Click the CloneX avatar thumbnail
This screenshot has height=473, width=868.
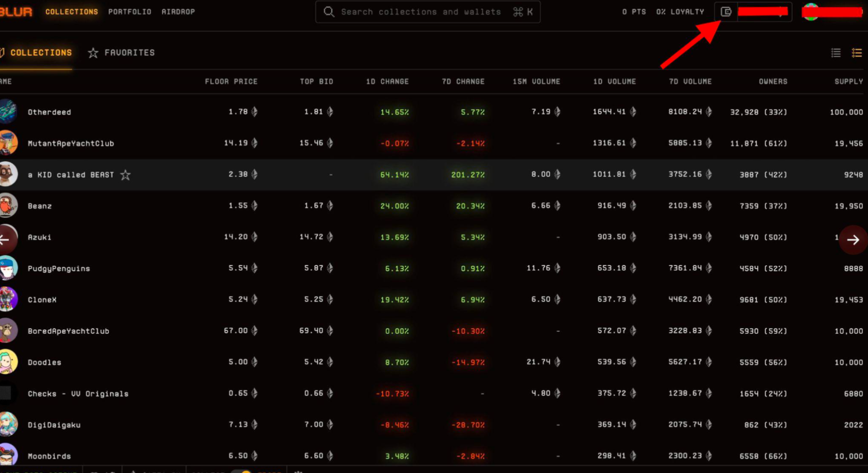pyautogui.click(x=8, y=299)
